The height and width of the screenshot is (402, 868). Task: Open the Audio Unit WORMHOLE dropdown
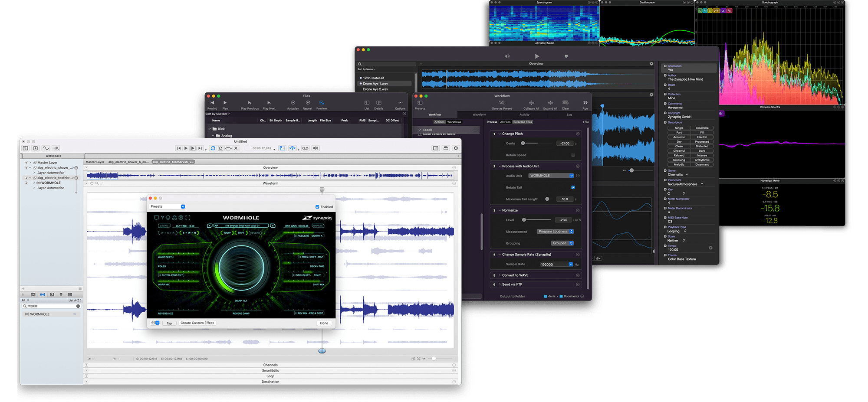tap(551, 176)
